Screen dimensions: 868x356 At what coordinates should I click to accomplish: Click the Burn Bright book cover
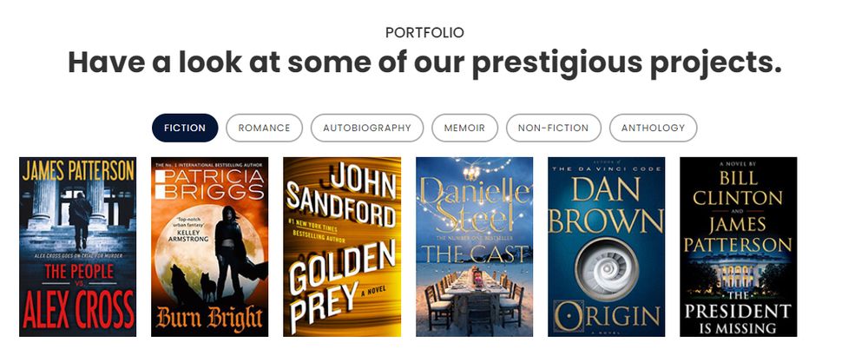coord(210,247)
